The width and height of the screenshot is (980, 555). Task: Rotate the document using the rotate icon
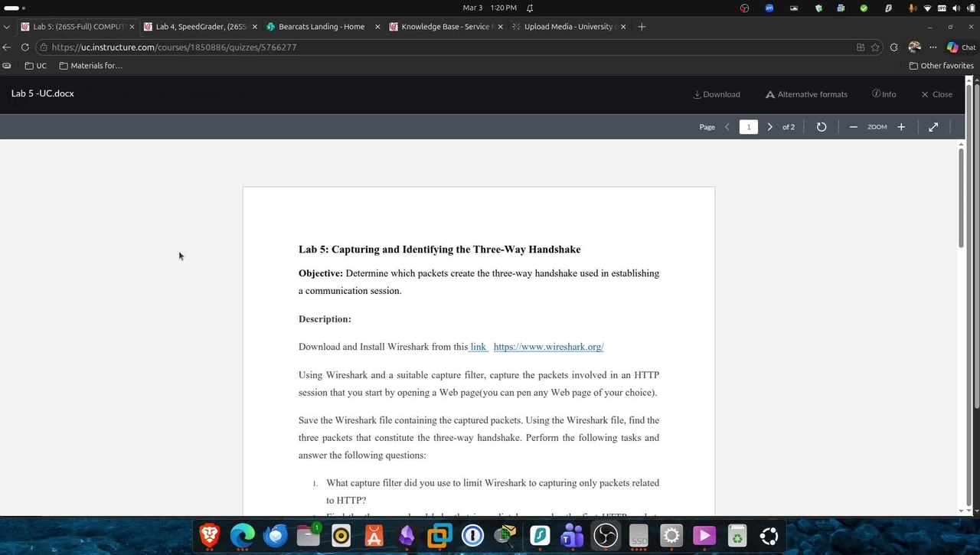[822, 127]
